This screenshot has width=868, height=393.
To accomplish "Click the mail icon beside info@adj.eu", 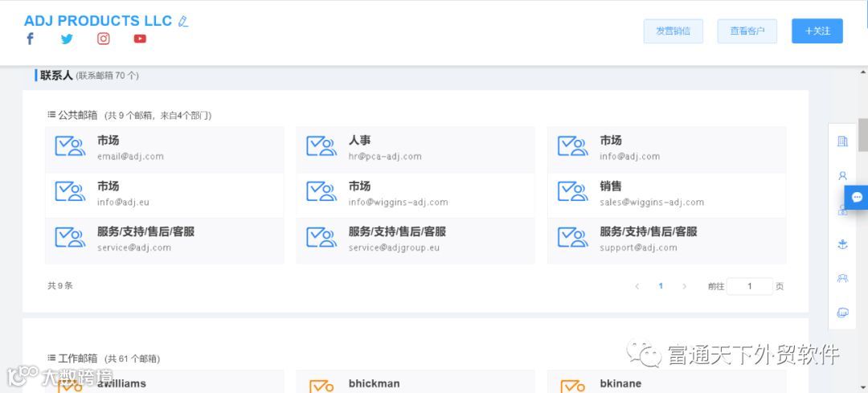I will (70, 191).
